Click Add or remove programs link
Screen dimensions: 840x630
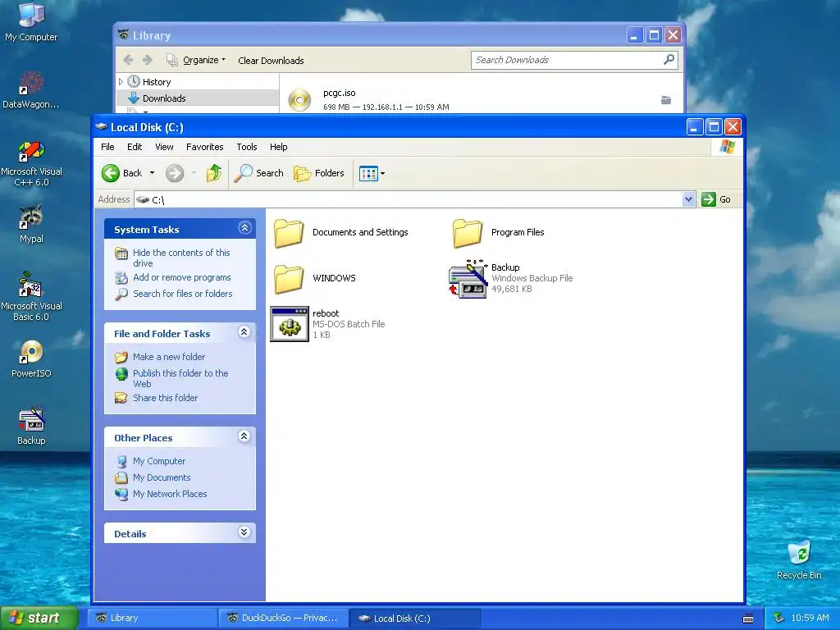181,277
